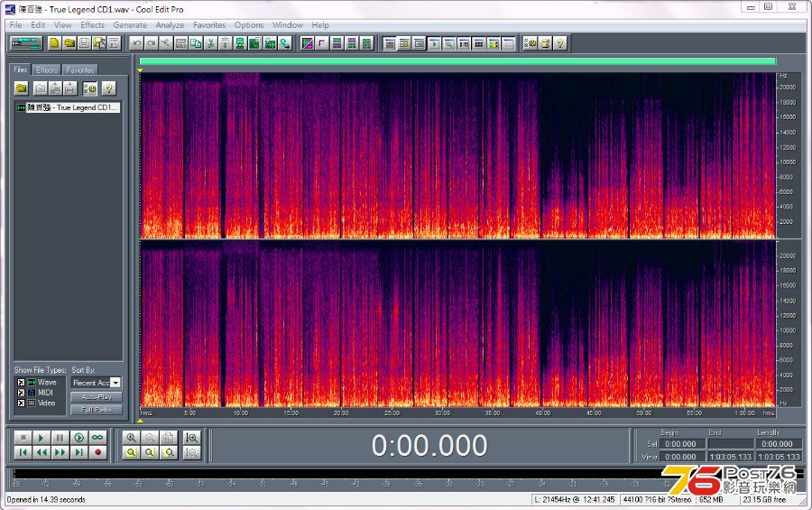The width and height of the screenshot is (812, 510).
Task: Click the Play transport button
Action: coord(42,438)
